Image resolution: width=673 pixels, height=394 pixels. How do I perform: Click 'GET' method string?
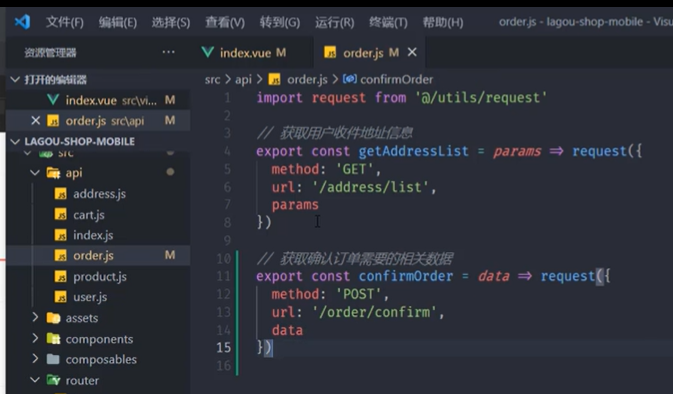coord(354,169)
